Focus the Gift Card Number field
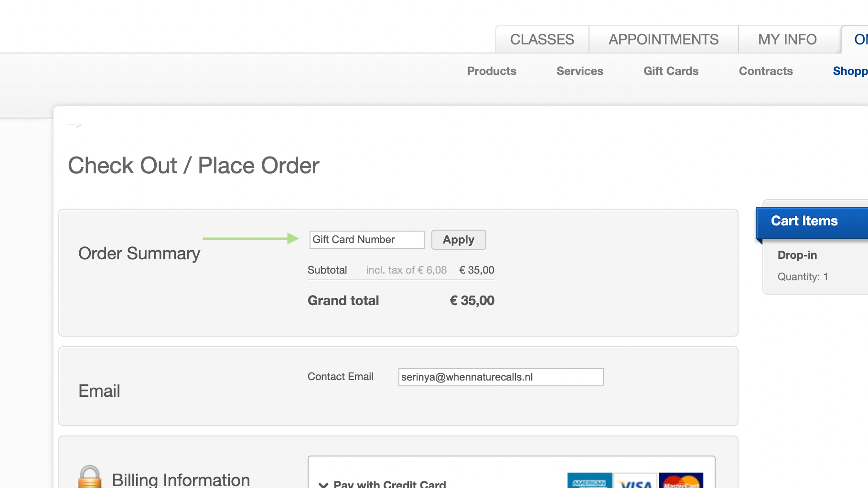The image size is (868, 488). click(366, 240)
